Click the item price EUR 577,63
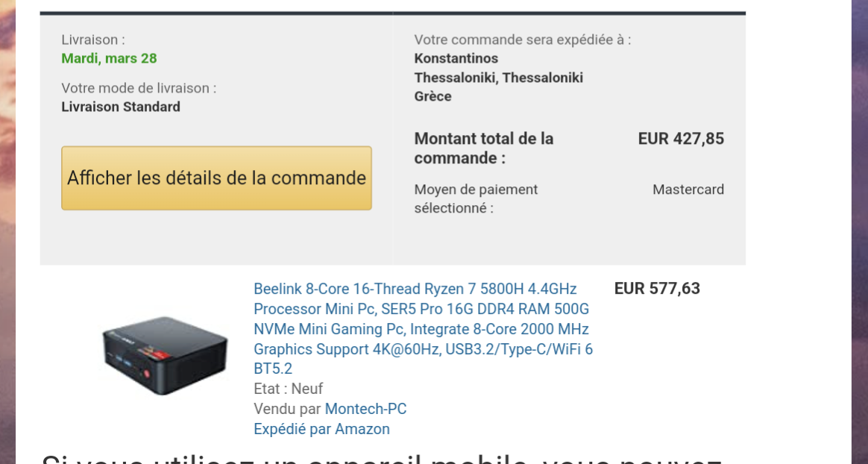The width and height of the screenshot is (868, 464). pos(657,289)
